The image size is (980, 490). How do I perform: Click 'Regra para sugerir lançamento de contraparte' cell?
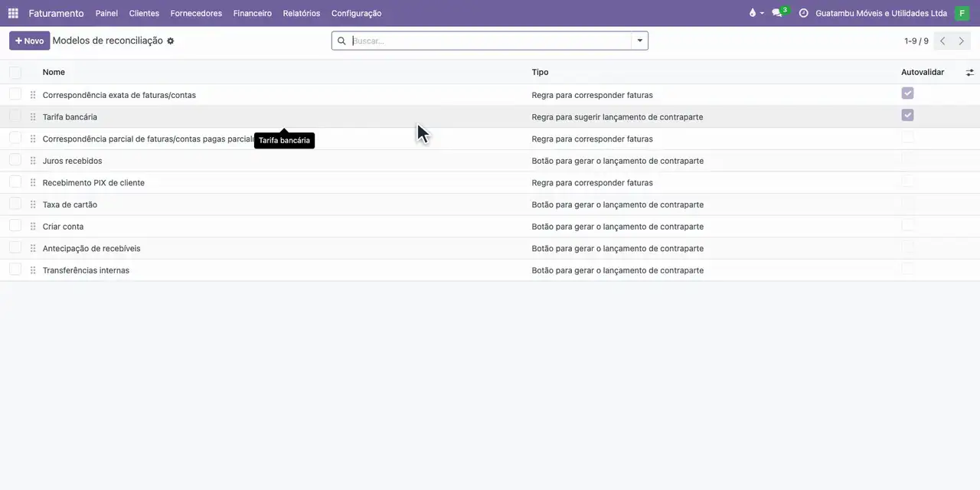pos(617,117)
